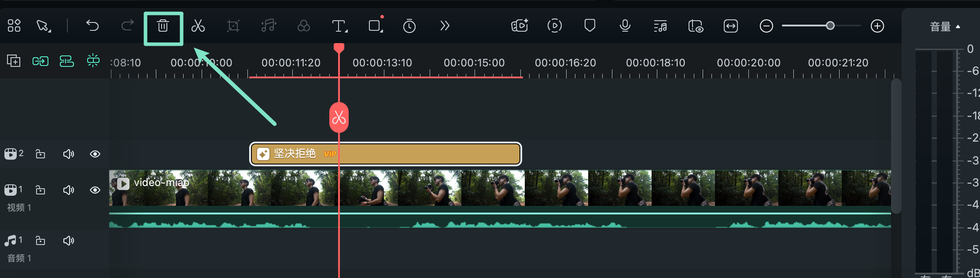
Task: Click the delete trash can icon
Action: point(163,26)
